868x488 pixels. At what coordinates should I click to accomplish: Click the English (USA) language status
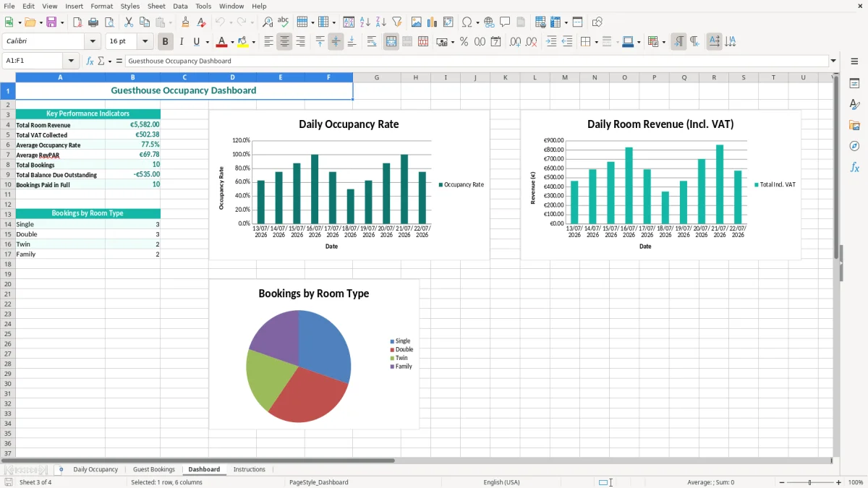click(502, 482)
